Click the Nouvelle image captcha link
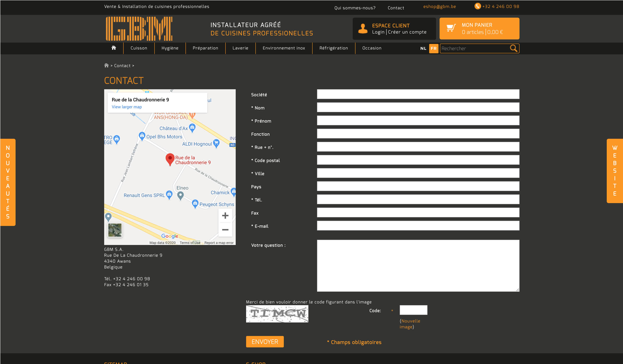623x364 pixels. (x=410, y=324)
